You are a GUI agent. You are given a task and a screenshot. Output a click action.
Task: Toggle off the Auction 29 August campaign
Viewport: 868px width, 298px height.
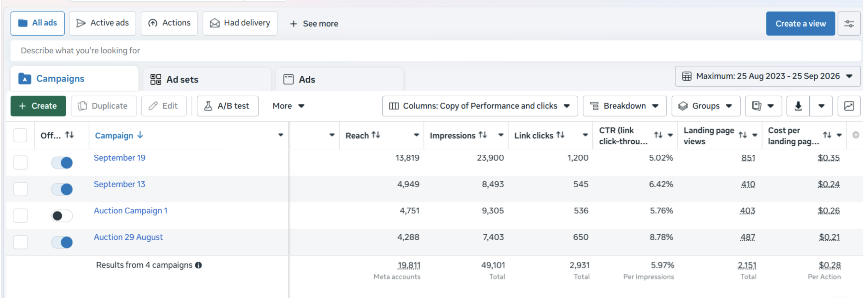[x=62, y=242]
